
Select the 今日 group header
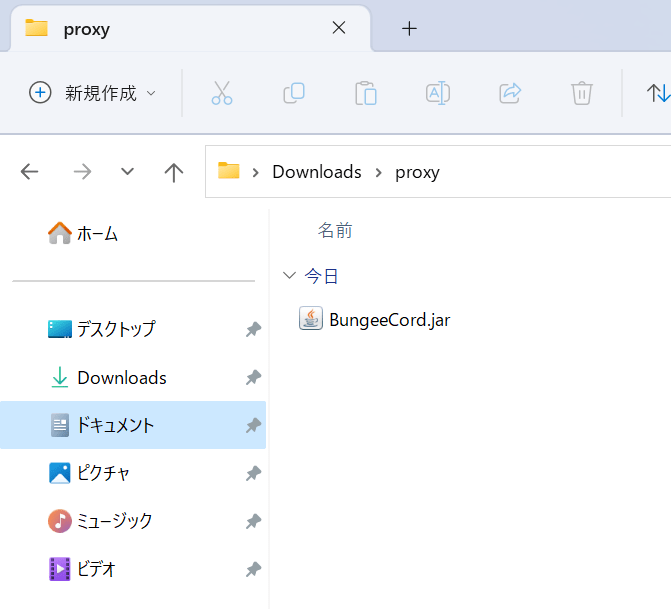[x=321, y=276]
